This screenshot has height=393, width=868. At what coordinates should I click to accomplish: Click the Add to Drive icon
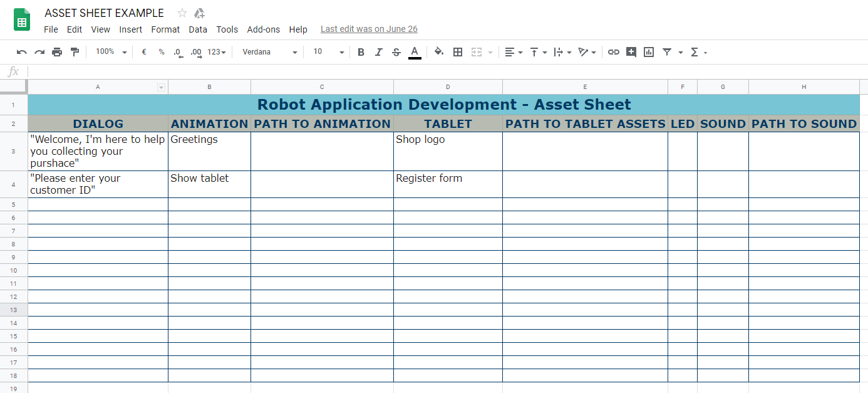(200, 13)
